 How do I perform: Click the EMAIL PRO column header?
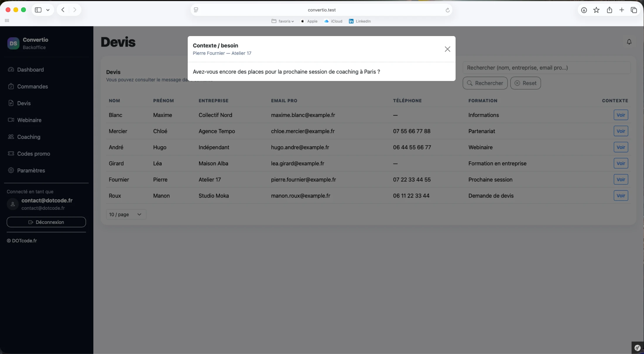point(284,101)
